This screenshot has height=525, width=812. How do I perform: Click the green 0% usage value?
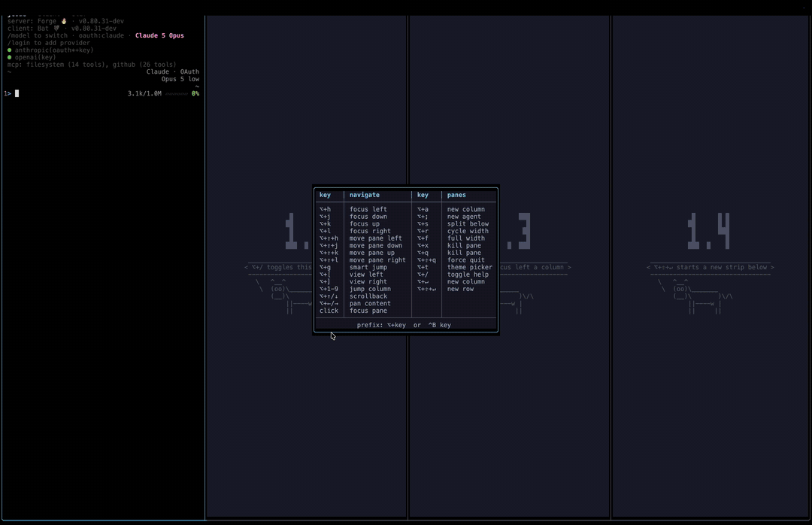point(195,94)
